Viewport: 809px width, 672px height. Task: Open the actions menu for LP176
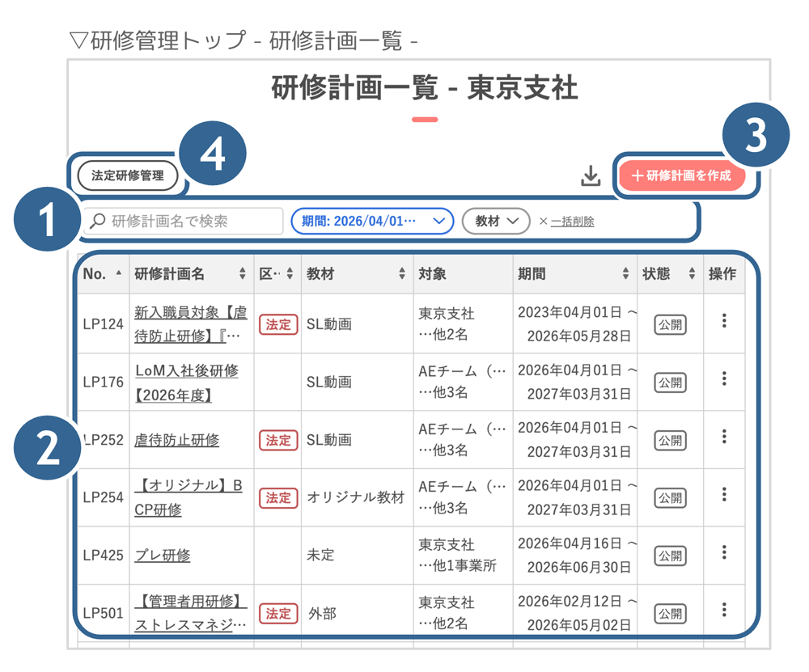(x=724, y=378)
